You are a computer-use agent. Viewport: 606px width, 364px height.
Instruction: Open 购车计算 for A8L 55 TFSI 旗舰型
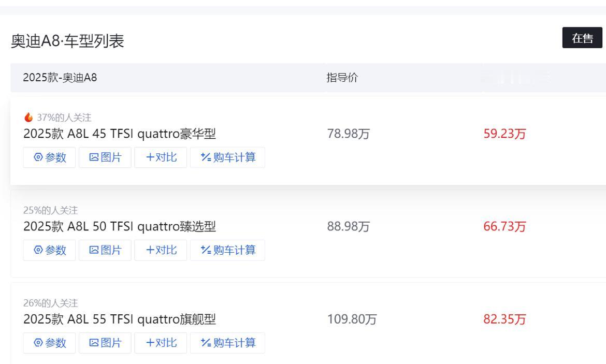pyautogui.click(x=227, y=343)
